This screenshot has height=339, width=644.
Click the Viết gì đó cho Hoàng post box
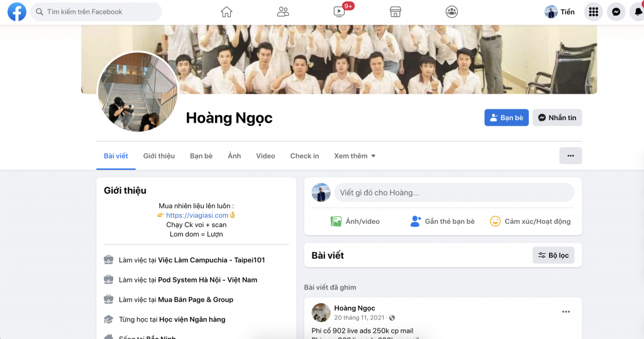point(453,192)
